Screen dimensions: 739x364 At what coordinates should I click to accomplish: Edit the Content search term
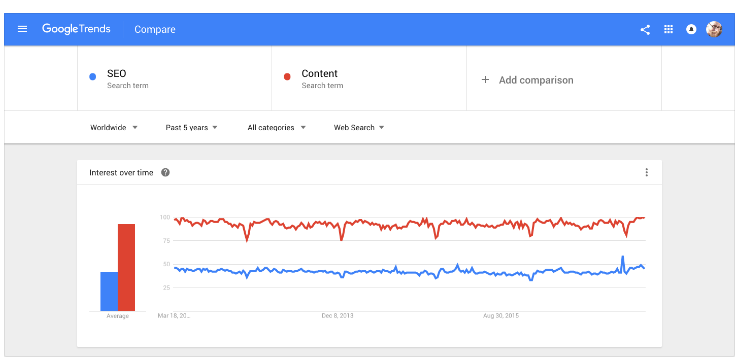369,78
